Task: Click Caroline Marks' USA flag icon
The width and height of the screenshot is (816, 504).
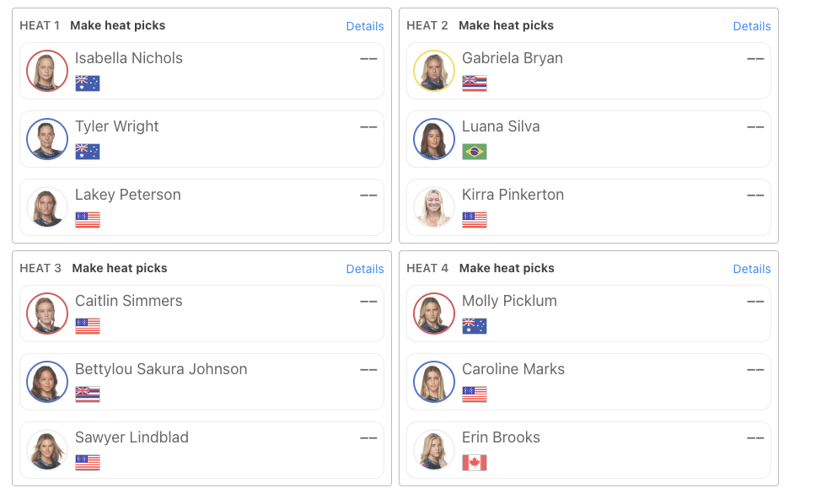Action: 474,394
